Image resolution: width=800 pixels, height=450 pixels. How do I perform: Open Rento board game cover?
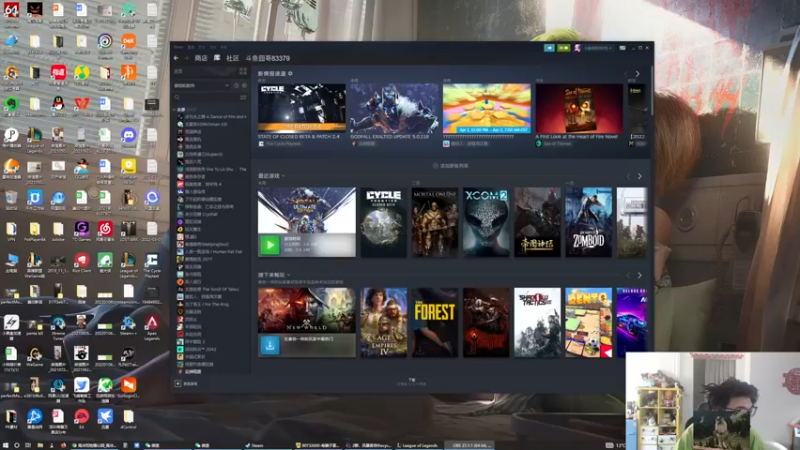[588, 322]
